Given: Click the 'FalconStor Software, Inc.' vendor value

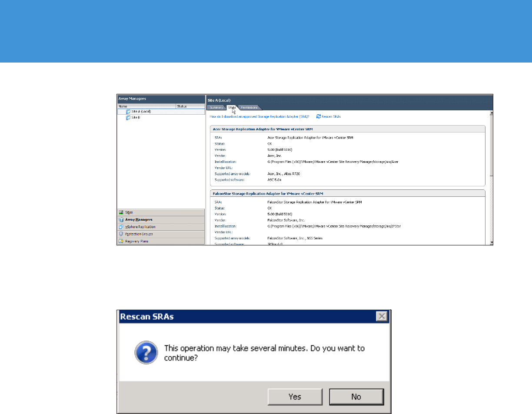Looking at the screenshot, I should point(286,220).
